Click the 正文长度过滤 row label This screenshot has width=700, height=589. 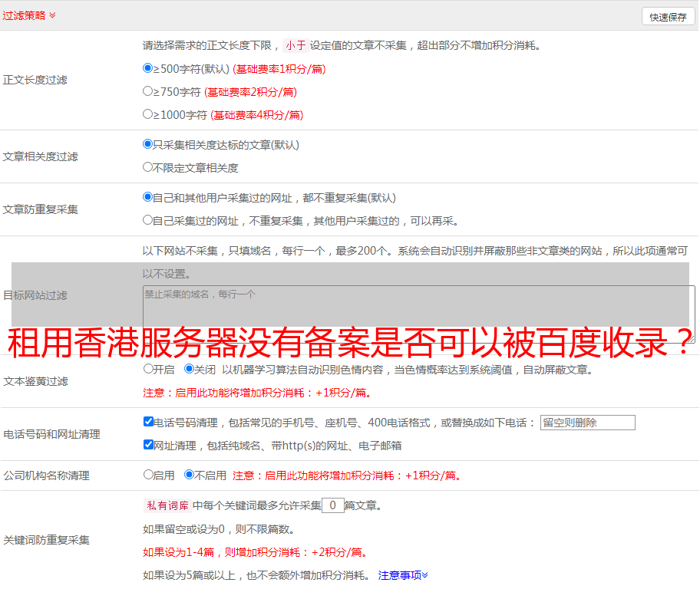[35, 80]
